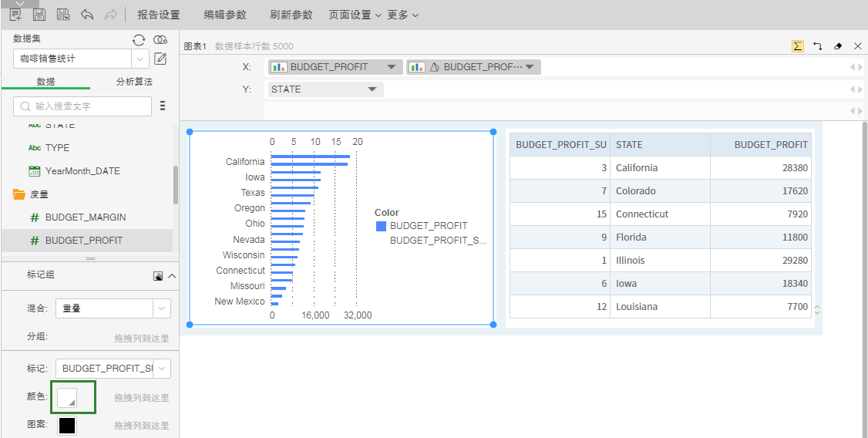
Task: Click the undo arrow icon
Action: [87, 15]
